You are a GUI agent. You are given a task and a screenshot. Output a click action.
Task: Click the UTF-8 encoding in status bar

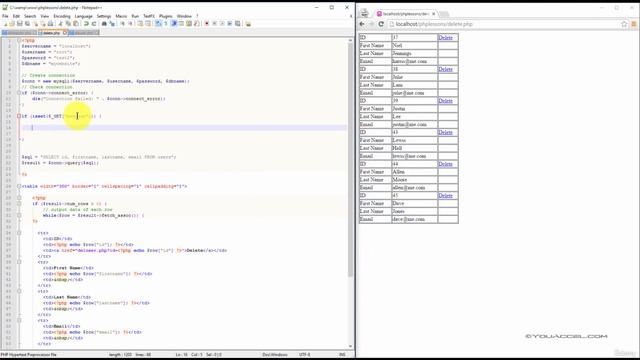click(304, 355)
